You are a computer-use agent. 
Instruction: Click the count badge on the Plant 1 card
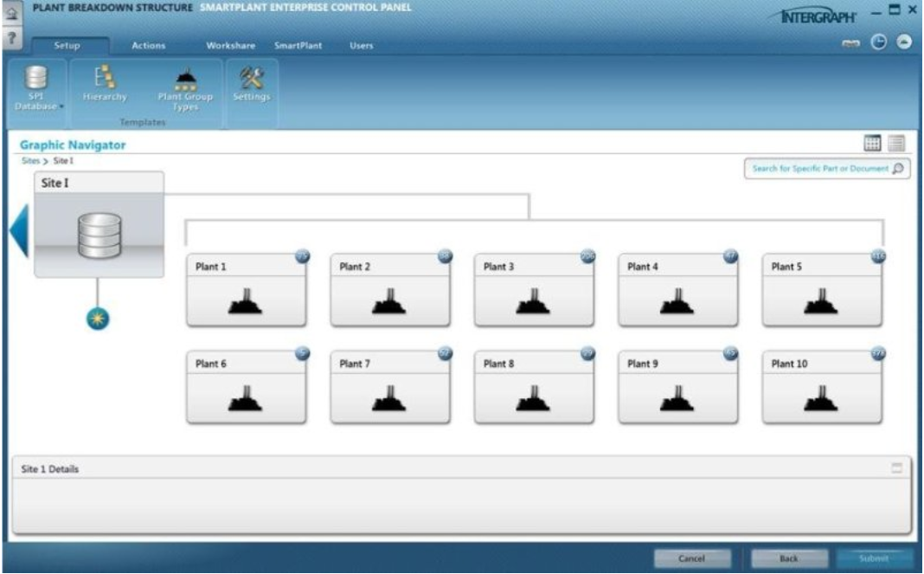(302, 256)
